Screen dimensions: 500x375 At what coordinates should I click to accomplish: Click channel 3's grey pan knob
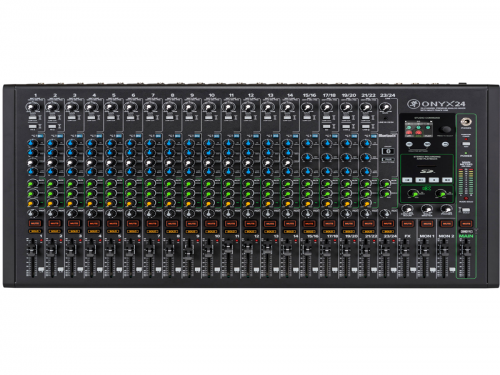pos(71,213)
